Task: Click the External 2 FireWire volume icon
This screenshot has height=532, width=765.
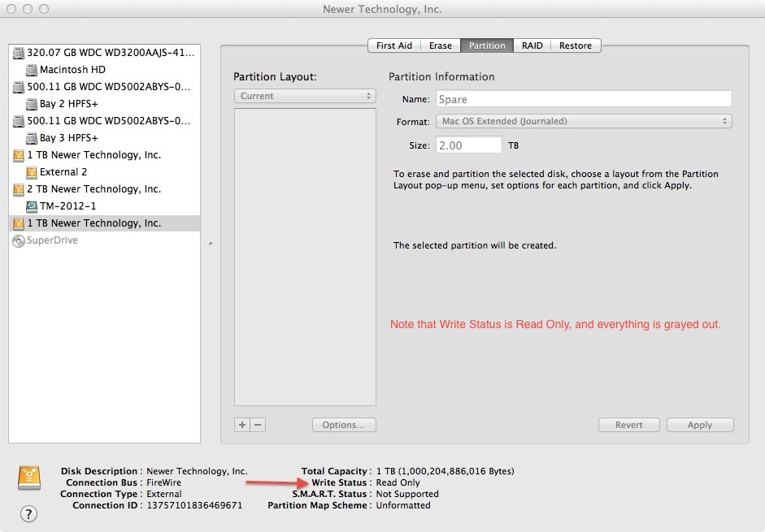Action: pos(31,172)
